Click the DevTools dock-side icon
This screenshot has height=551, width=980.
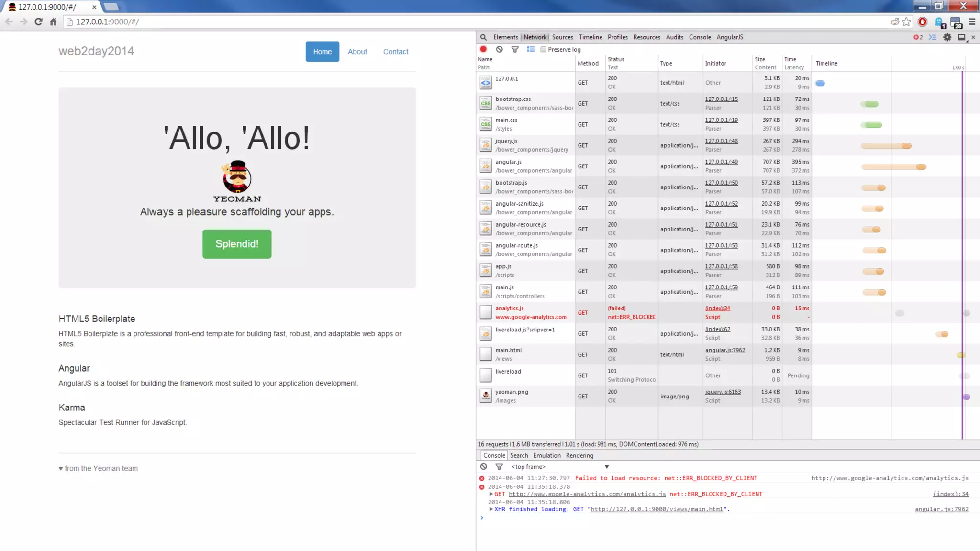pyautogui.click(x=961, y=37)
